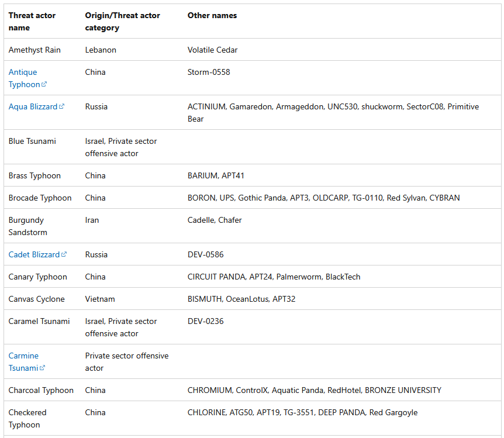Click the 'Origin/Threat actor category' header

click(x=122, y=22)
